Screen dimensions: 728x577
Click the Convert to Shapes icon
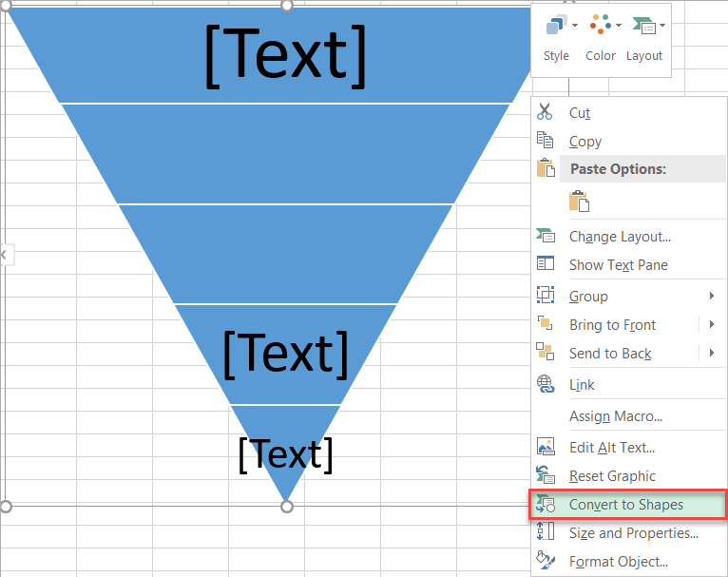point(546,504)
